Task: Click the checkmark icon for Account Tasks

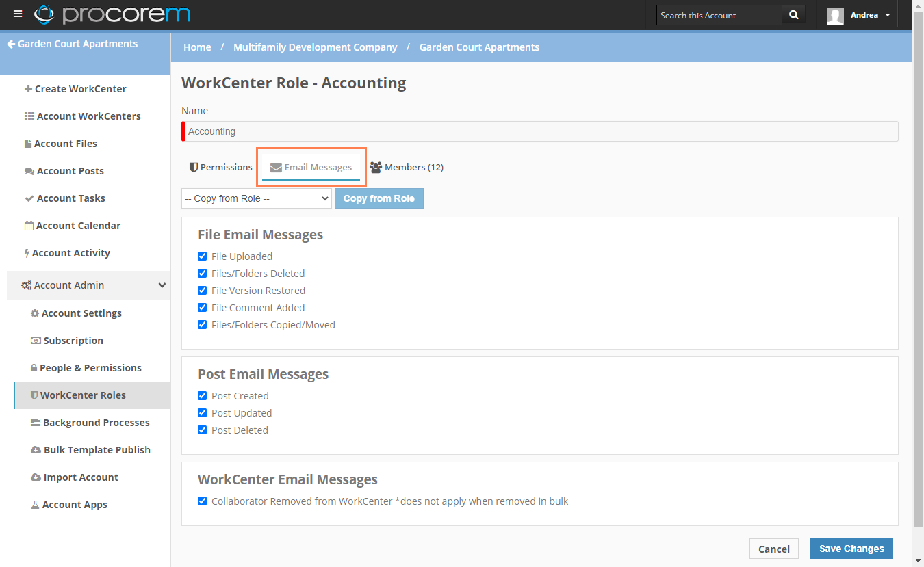Action: 29,198
